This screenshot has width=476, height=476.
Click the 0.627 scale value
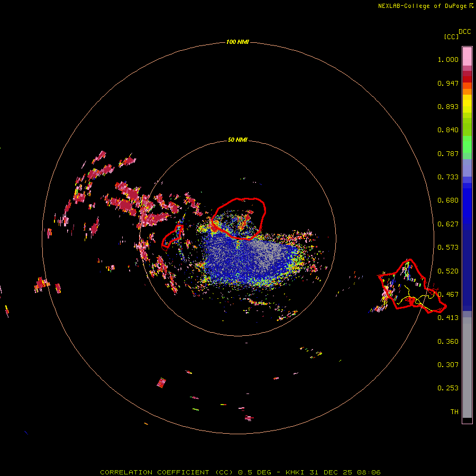point(448,224)
